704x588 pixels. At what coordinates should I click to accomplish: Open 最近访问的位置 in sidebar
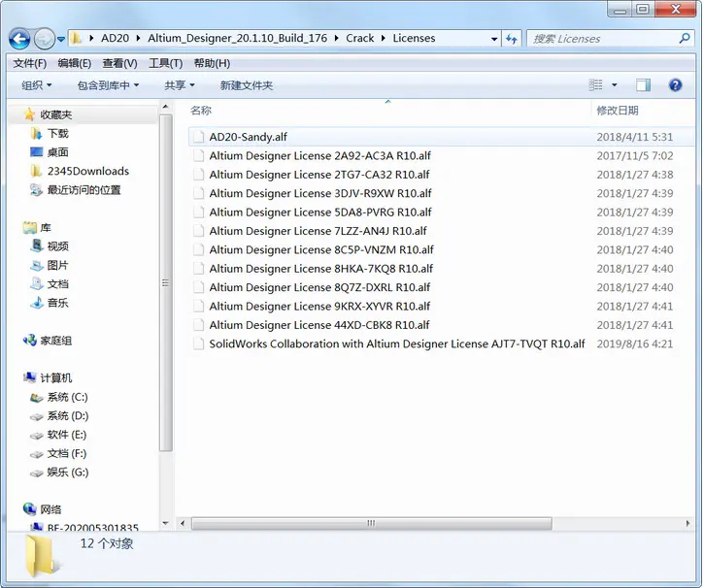pos(84,190)
